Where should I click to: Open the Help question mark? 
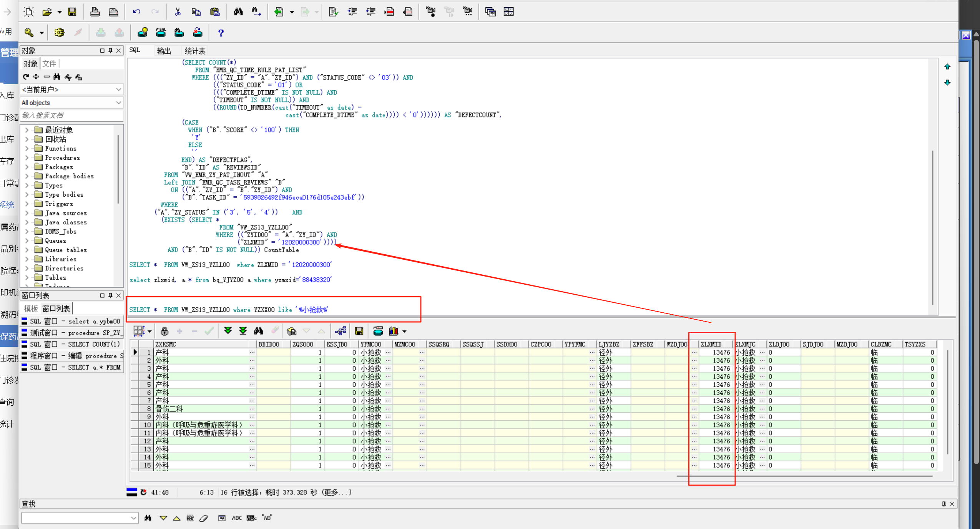(221, 33)
